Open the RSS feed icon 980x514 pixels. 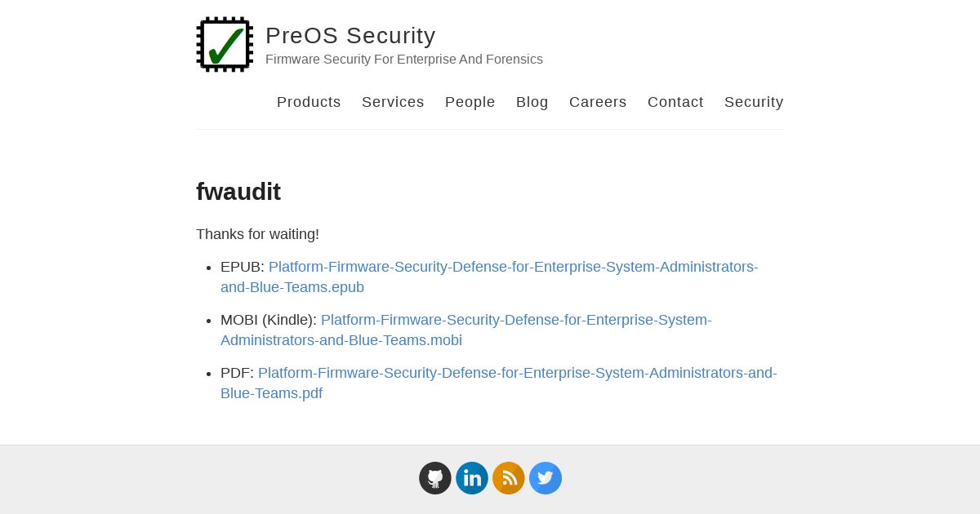[x=509, y=478]
